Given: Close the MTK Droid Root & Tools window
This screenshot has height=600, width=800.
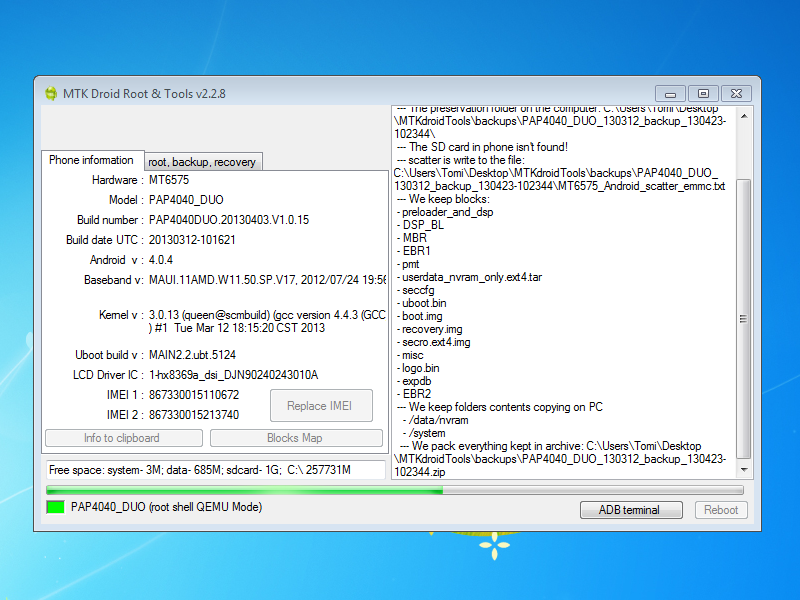Looking at the screenshot, I should (x=736, y=92).
